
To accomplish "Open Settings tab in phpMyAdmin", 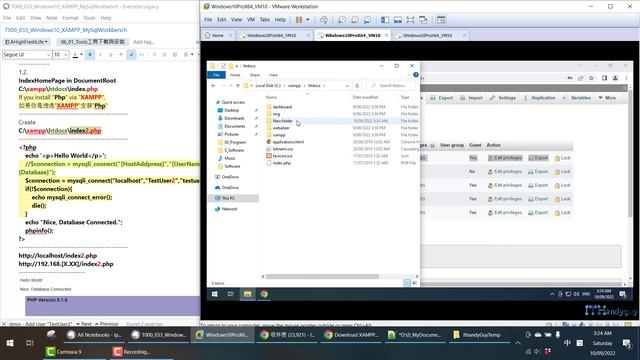I will 502,98.
